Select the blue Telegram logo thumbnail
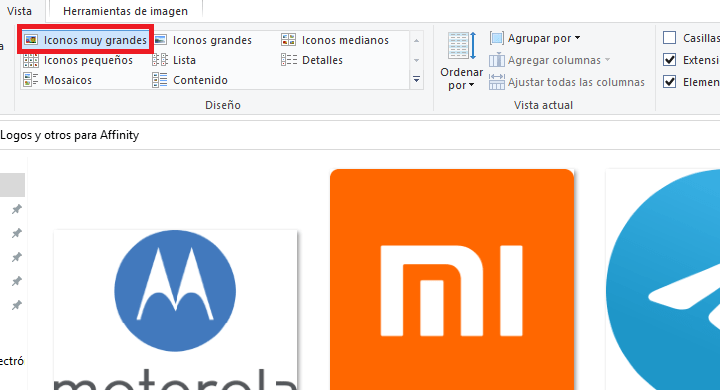Image resolution: width=720 pixels, height=390 pixels. [x=663, y=279]
